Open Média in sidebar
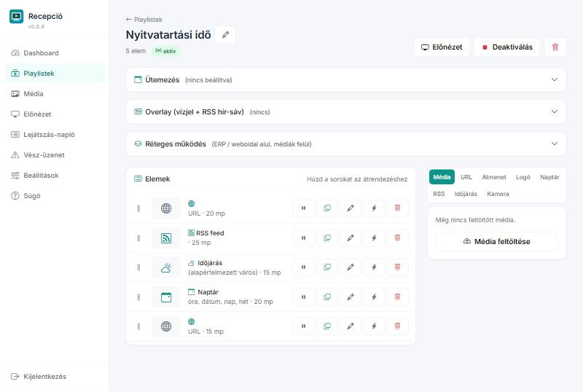The height and width of the screenshot is (392, 583). (54, 94)
